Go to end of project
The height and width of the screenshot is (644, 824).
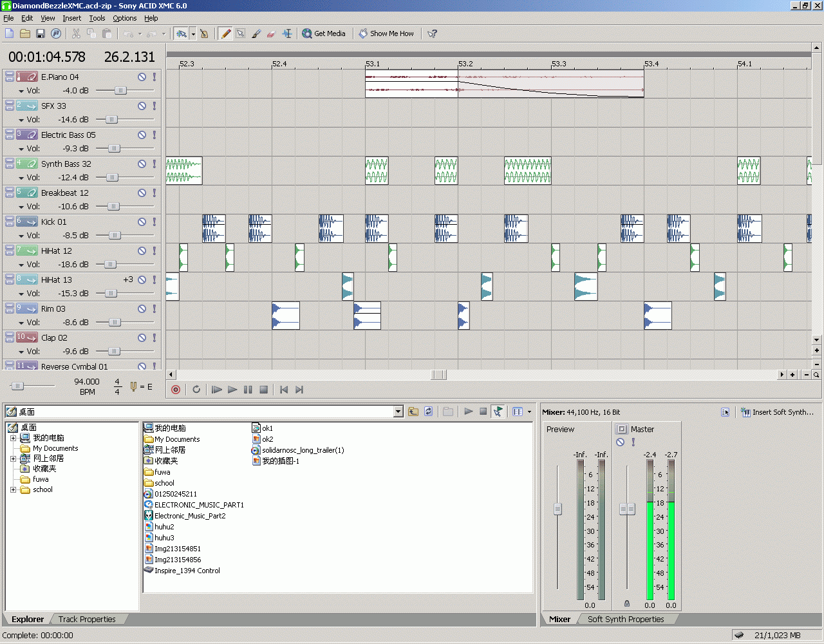click(x=299, y=390)
